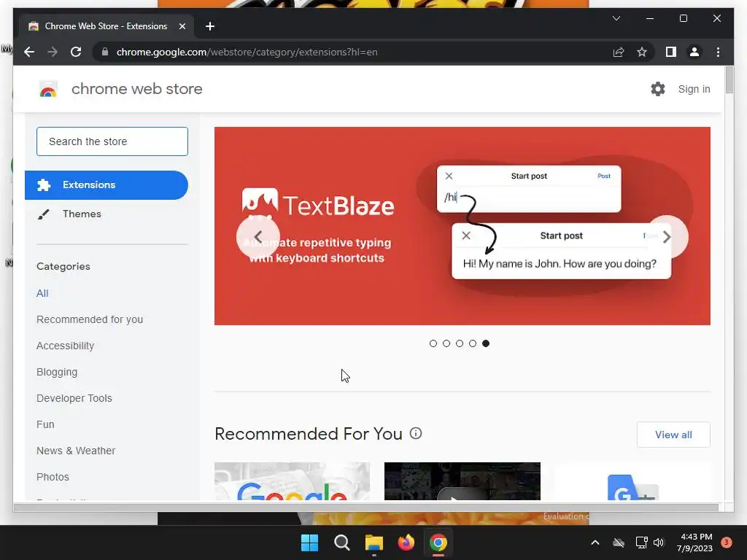Choose the Photos category

53,477
